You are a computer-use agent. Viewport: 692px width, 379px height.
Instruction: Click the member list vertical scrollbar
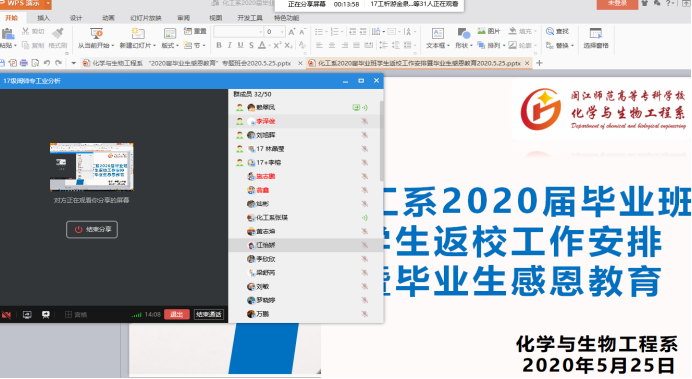coord(381,141)
